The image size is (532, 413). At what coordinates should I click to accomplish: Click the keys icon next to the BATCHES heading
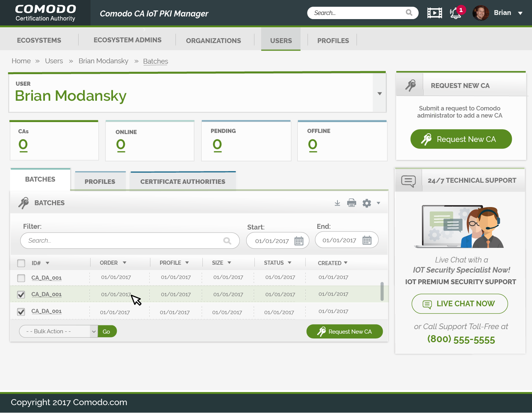(24, 203)
